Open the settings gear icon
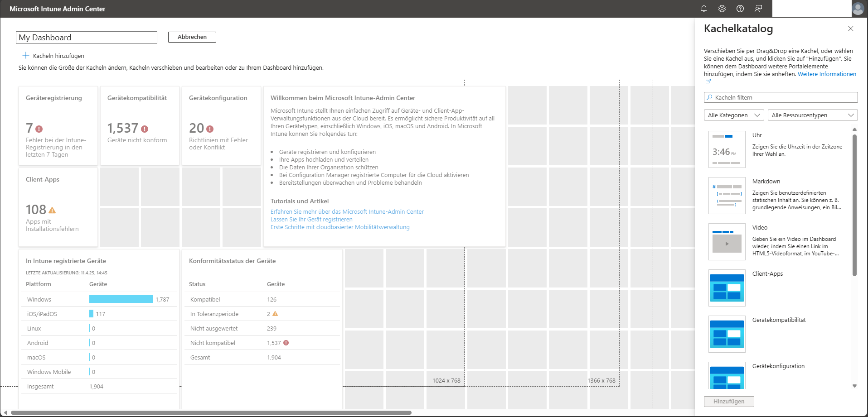The height and width of the screenshot is (417, 868). click(722, 9)
